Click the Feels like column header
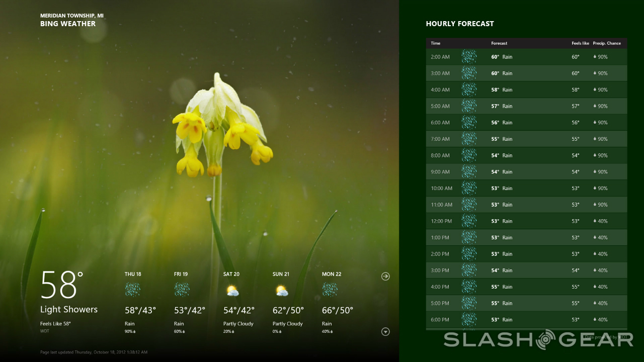Image resolution: width=644 pixels, height=362 pixels. (x=581, y=43)
